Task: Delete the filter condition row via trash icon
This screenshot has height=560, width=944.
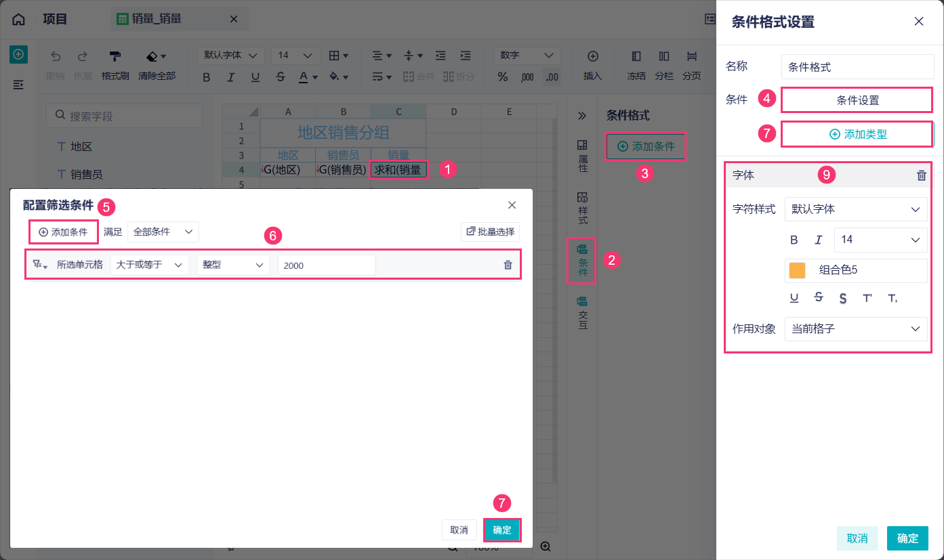Action: click(x=508, y=265)
